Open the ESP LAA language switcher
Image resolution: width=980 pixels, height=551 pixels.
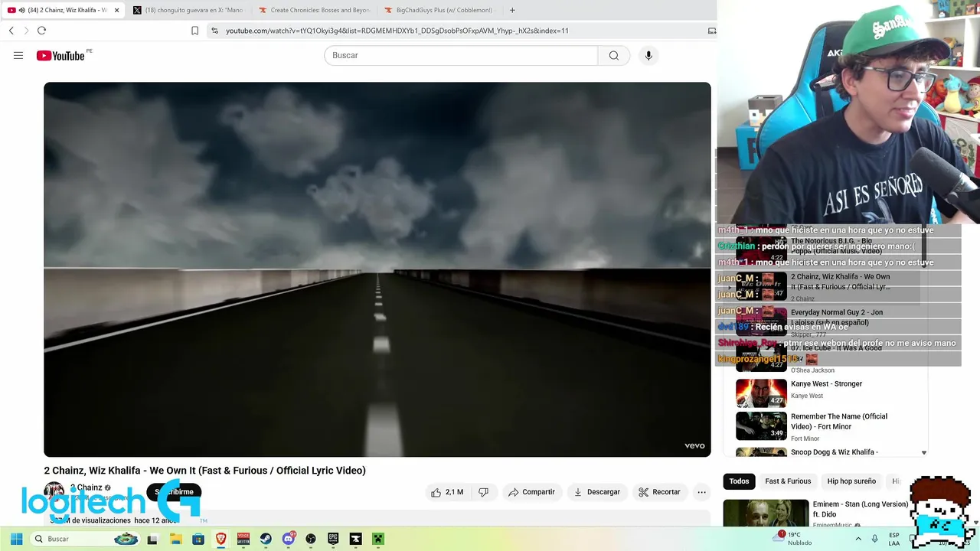pyautogui.click(x=894, y=539)
